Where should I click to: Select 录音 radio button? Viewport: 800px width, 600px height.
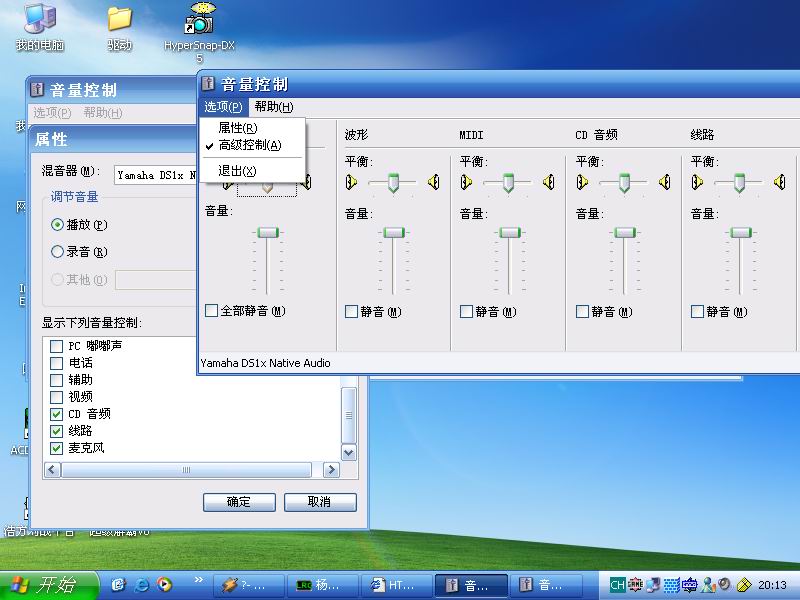[x=57, y=252]
